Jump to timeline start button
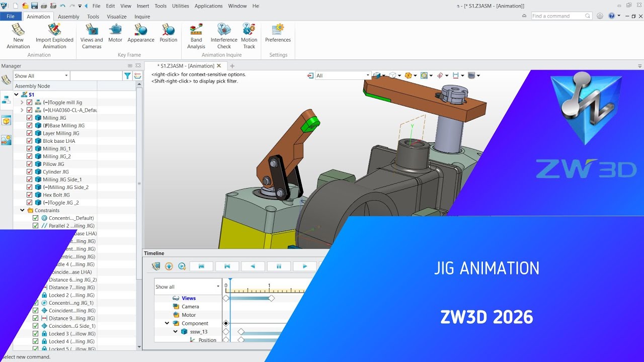Viewport: 644px width, 362px height. [201, 266]
